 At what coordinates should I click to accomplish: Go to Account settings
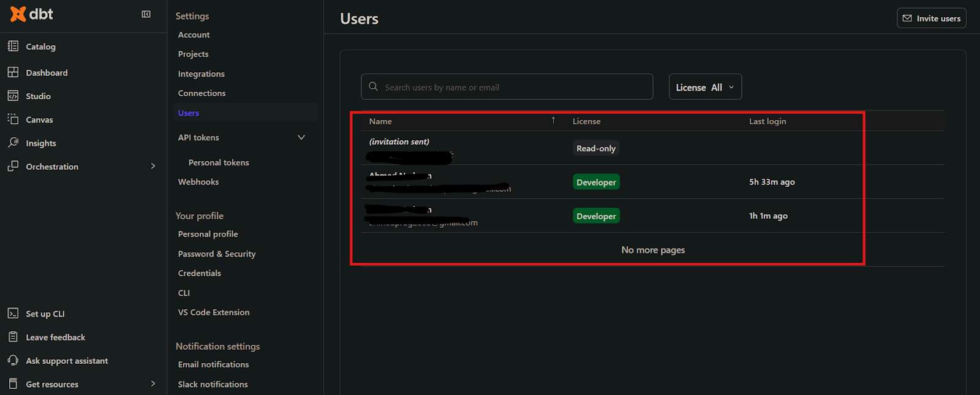(x=194, y=35)
